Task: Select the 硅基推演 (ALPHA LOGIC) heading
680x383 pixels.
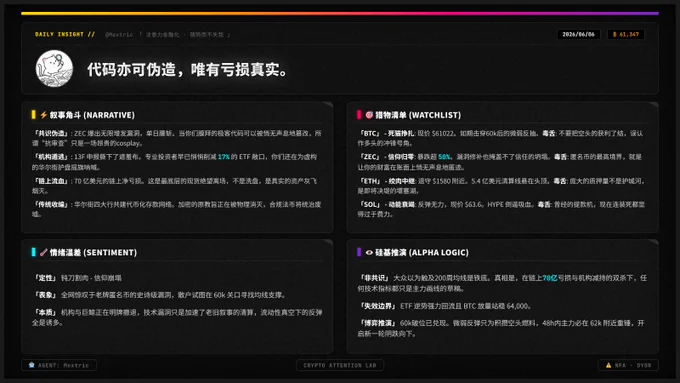Action: (x=422, y=252)
